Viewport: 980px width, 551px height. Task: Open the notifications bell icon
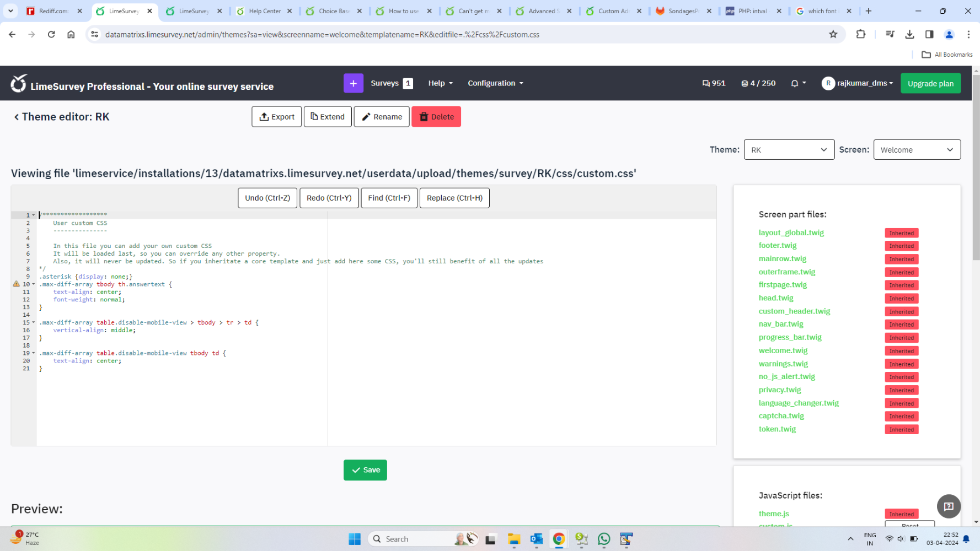(795, 83)
